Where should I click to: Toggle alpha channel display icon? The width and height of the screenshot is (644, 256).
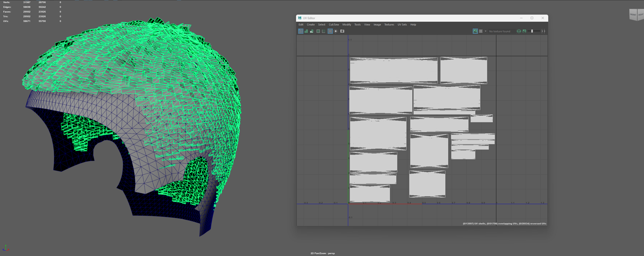point(524,31)
